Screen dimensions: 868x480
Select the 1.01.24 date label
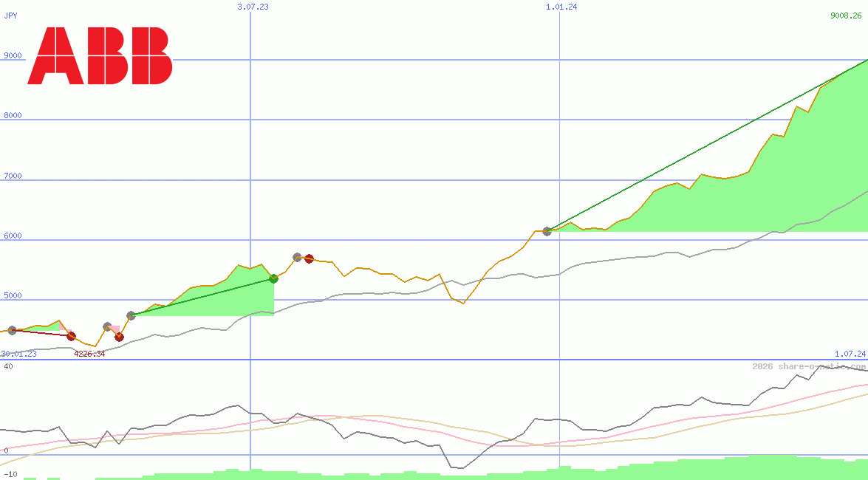point(561,7)
